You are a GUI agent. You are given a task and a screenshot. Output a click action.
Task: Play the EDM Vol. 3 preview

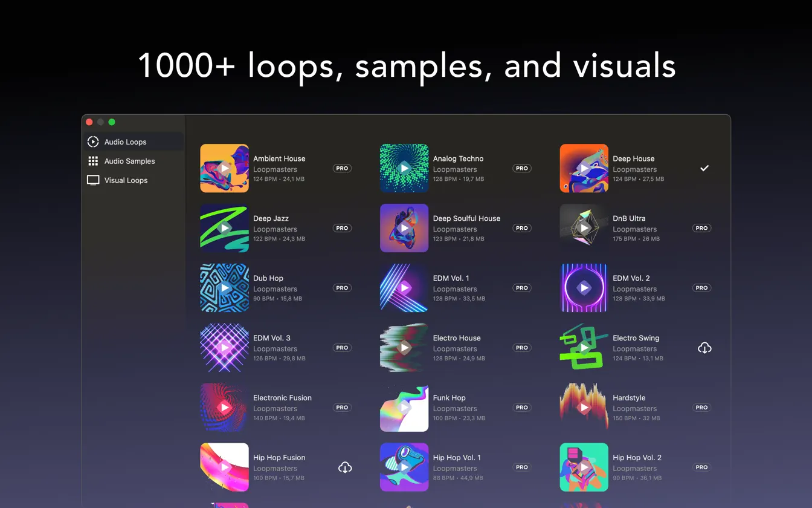[x=224, y=348]
